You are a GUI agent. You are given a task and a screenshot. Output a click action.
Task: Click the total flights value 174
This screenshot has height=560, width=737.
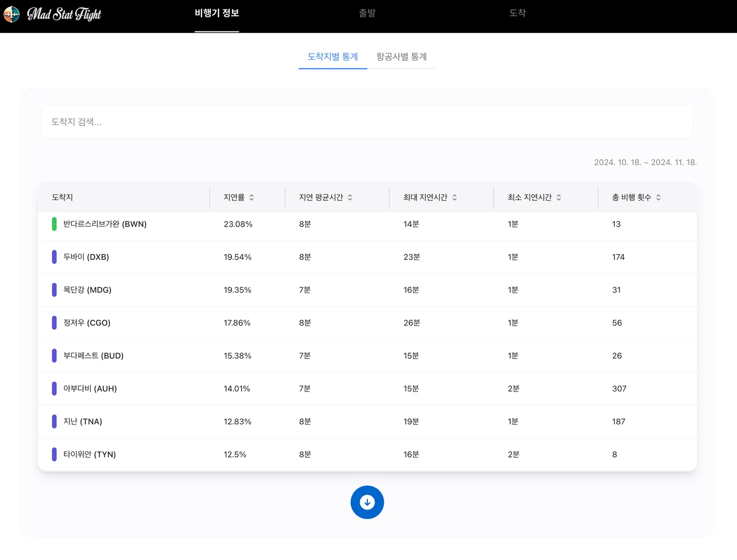618,257
